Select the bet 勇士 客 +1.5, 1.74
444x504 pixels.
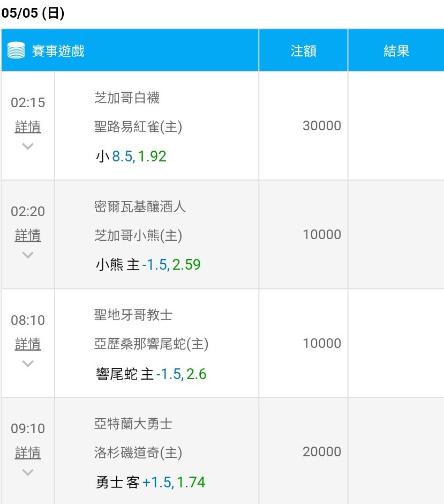tap(150, 482)
